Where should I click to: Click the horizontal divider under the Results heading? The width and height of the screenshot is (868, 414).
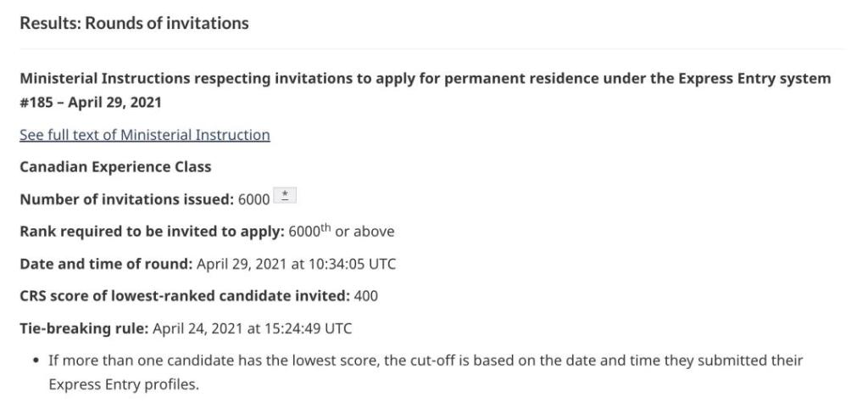click(x=432, y=48)
